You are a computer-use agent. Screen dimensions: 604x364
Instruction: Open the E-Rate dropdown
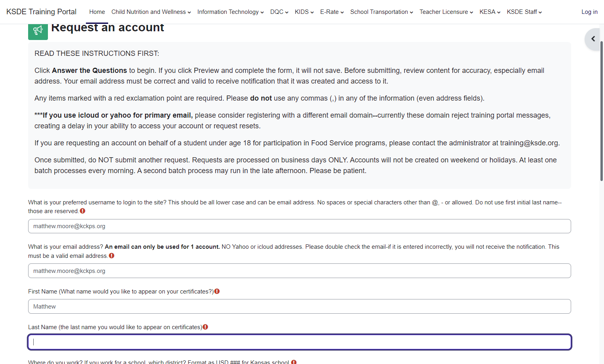click(x=332, y=12)
